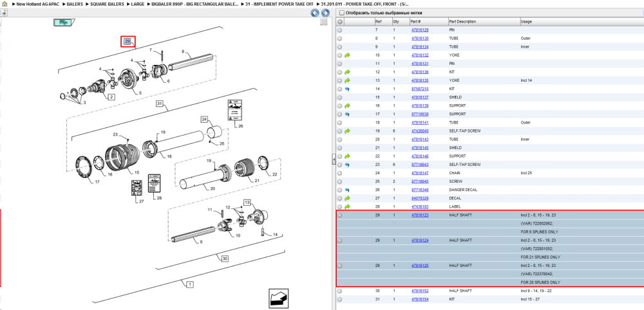Open part number link 47816154
Screen dimensions: 644x310
point(420,299)
